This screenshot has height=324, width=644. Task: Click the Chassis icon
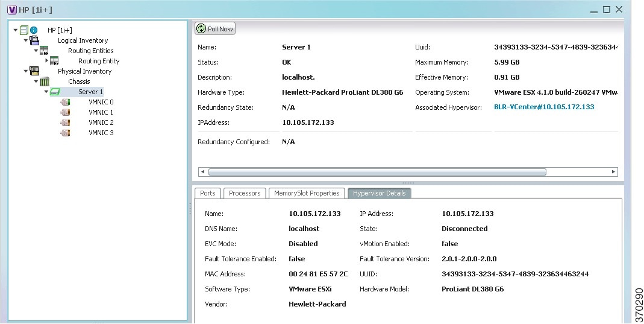tap(45, 81)
